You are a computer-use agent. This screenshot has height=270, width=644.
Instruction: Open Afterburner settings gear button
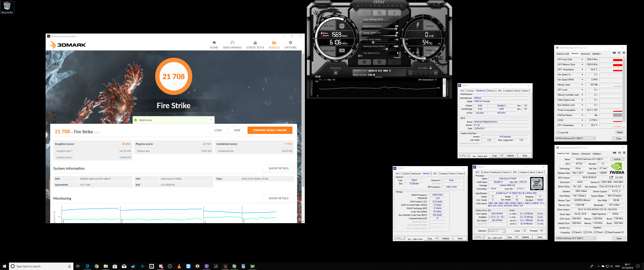[x=364, y=62]
